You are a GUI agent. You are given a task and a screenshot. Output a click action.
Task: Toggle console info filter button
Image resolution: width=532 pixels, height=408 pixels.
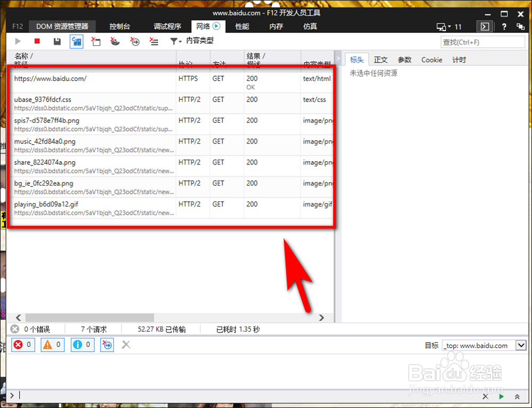point(82,345)
